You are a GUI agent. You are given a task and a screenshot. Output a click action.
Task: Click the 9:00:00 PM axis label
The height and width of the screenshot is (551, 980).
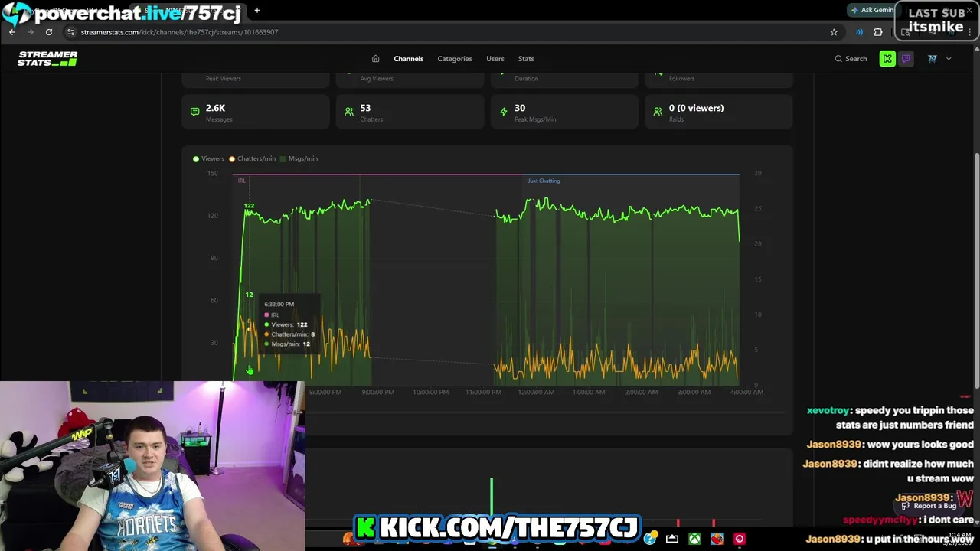[378, 392]
